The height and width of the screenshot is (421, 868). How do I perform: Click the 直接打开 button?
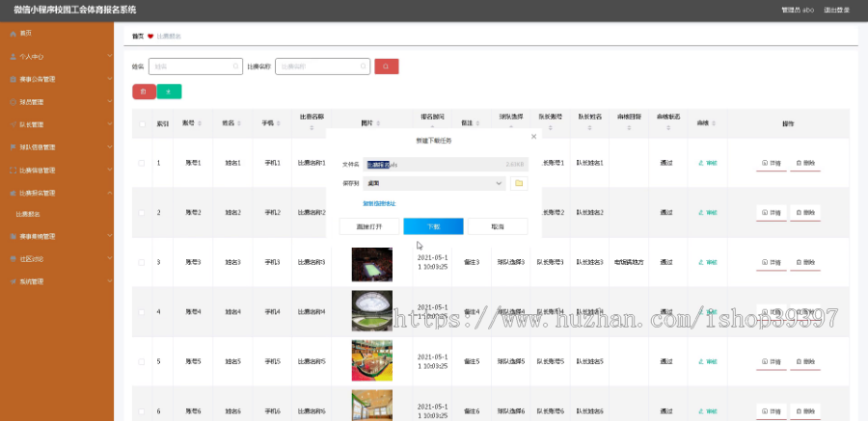369,226
